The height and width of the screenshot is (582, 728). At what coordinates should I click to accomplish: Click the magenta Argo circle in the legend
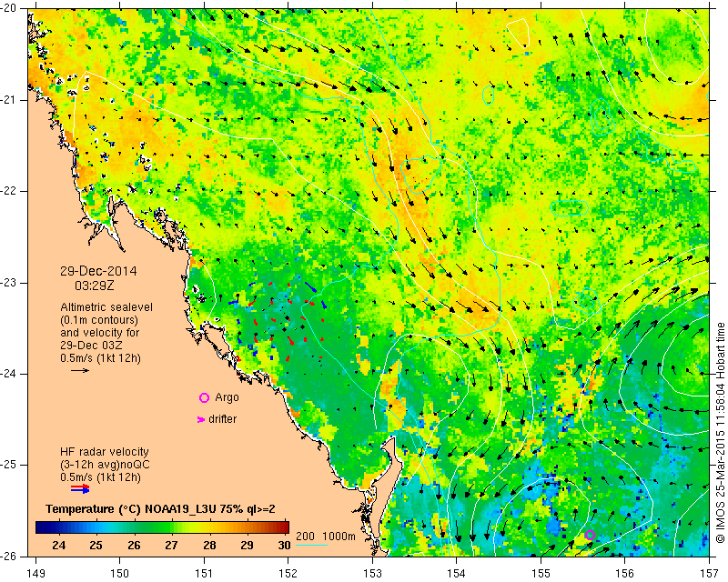204,397
